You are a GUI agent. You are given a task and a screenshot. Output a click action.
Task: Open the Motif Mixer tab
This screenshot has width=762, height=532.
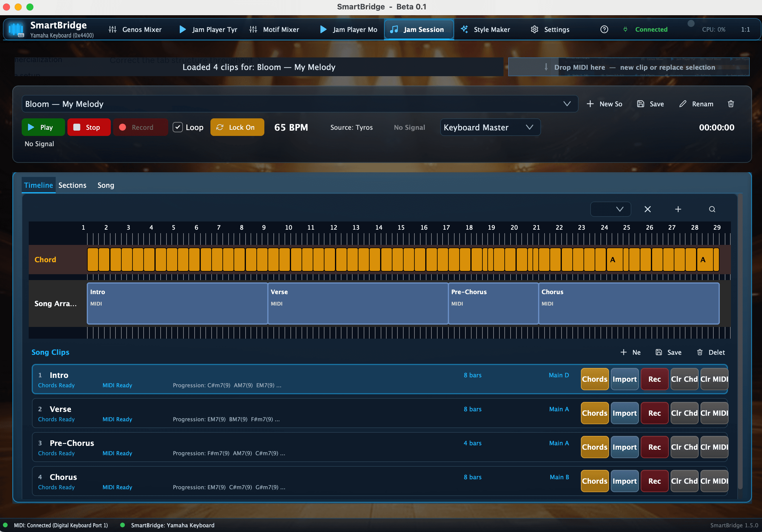pyautogui.click(x=274, y=30)
